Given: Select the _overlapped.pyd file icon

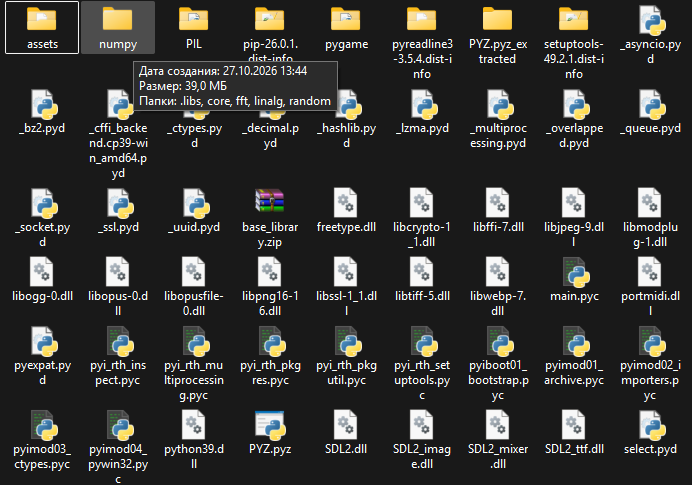Looking at the screenshot, I should pos(575,105).
